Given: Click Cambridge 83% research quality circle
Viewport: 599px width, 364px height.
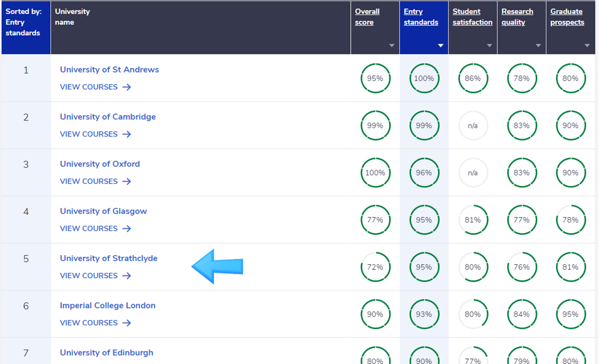Looking at the screenshot, I should coord(521,126).
